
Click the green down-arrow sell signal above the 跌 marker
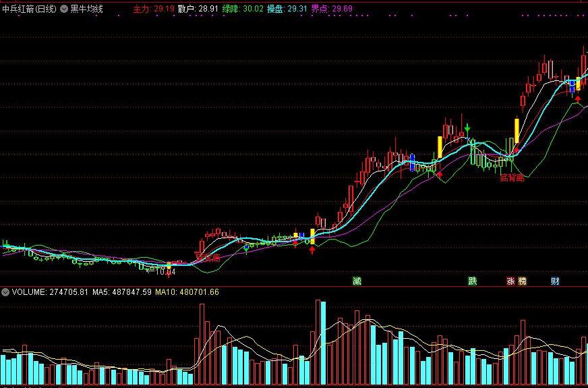click(467, 128)
